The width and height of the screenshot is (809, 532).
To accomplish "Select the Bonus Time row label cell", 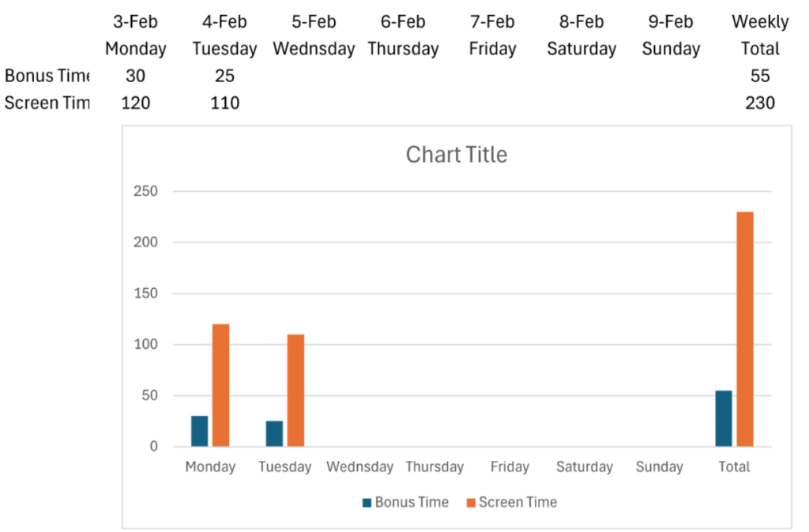I will [47, 76].
